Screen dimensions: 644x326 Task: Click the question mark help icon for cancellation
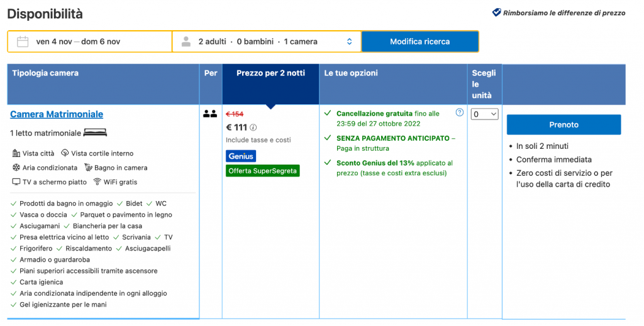tap(460, 112)
